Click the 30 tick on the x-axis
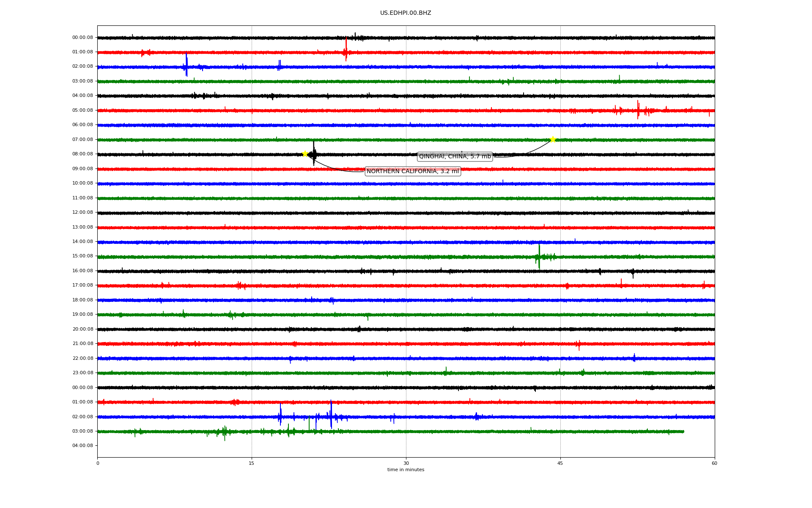Image resolution: width=812 pixels, height=508 pixels. tap(406, 463)
